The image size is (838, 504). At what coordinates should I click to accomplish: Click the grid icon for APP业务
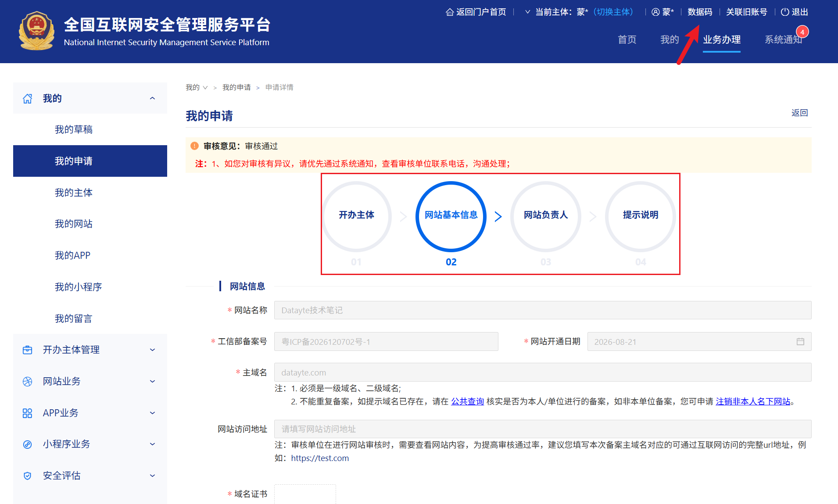pyautogui.click(x=27, y=413)
